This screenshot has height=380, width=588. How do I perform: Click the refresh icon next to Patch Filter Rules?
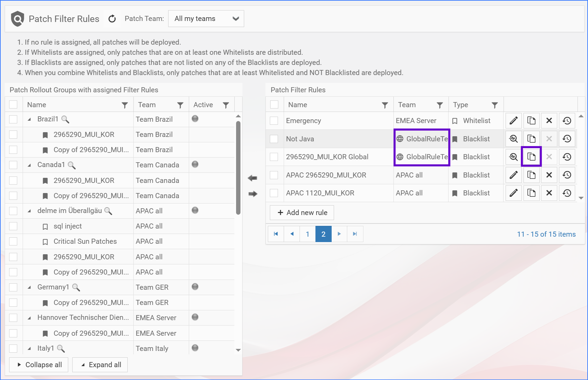click(112, 19)
